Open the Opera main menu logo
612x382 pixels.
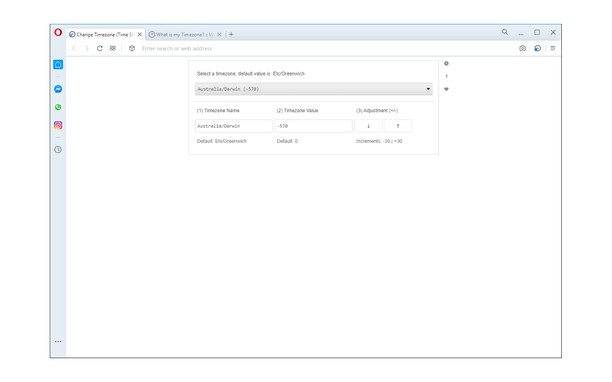pyautogui.click(x=58, y=32)
